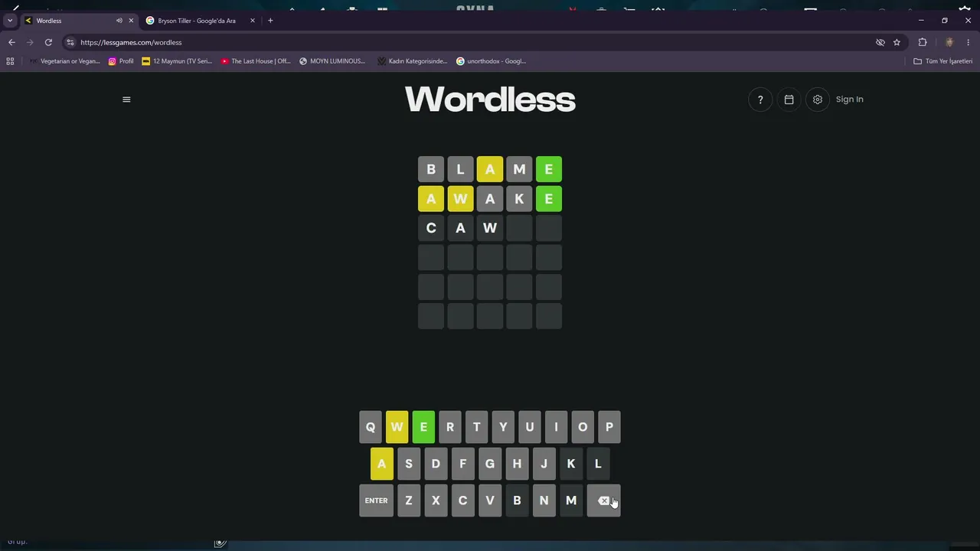Tap the backspace key on the on-screen keyboard
Image resolution: width=980 pixels, height=551 pixels.
point(603,500)
